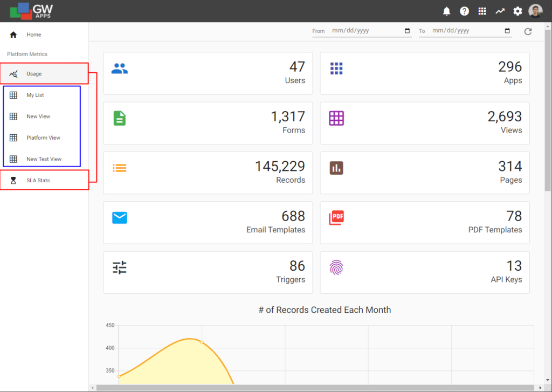Viewport: 552px width, 392px height.
Task: Open the notifications bell
Action: (x=446, y=11)
